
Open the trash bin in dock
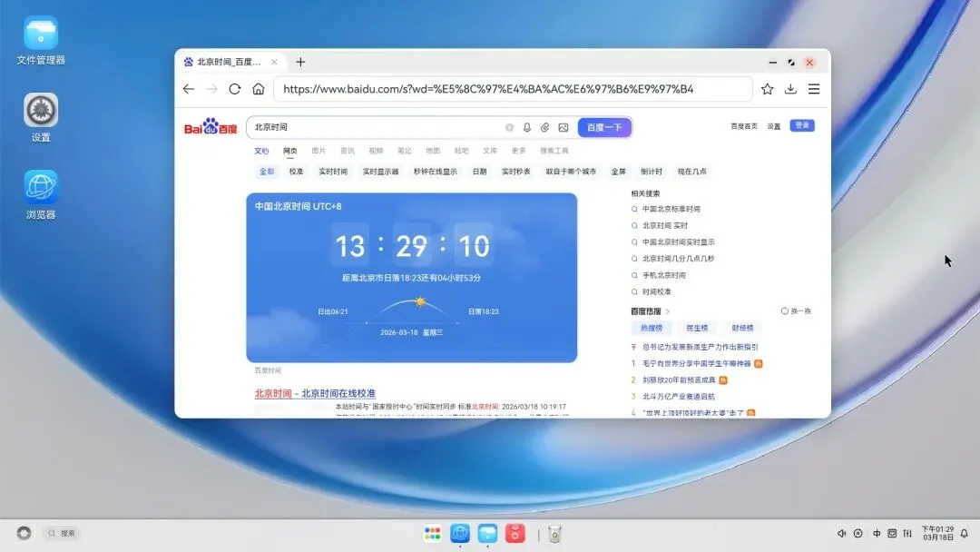554,533
